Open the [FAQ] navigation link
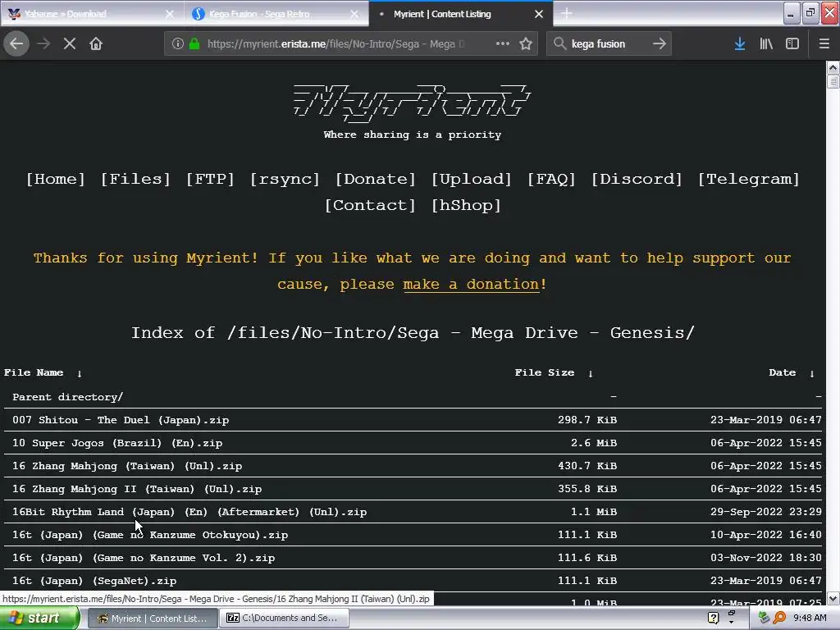840x630 pixels. pyautogui.click(x=551, y=179)
